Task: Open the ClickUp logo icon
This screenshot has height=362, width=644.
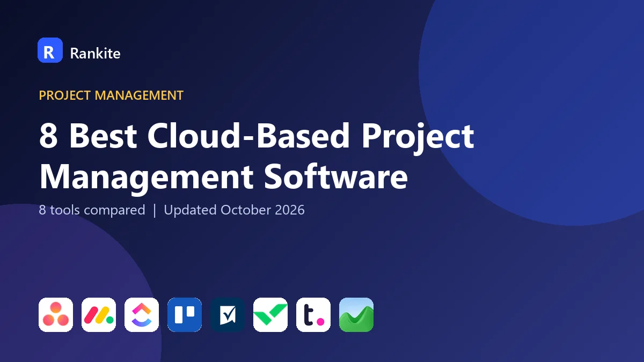Action: tap(142, 315)
